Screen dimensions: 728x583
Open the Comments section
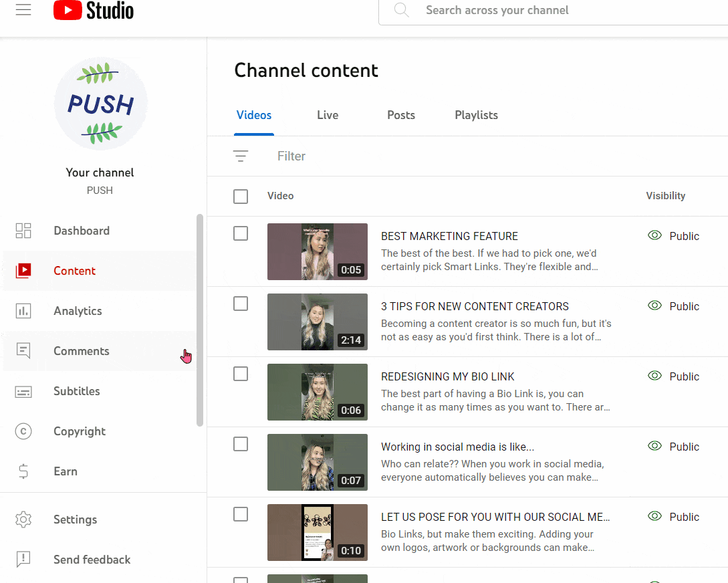[x=81, y=350]
